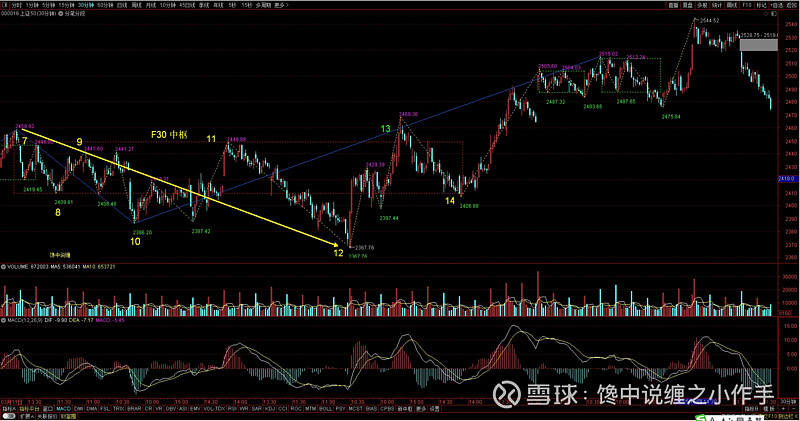Open F10 company info
The image size is (800, 421).
pyautogui.click(x=747, y=5)
